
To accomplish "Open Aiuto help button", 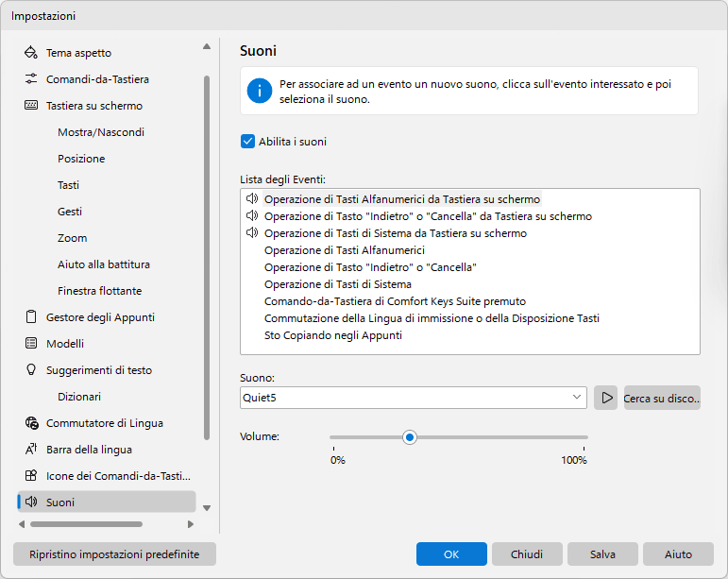I will pos(678,553).
